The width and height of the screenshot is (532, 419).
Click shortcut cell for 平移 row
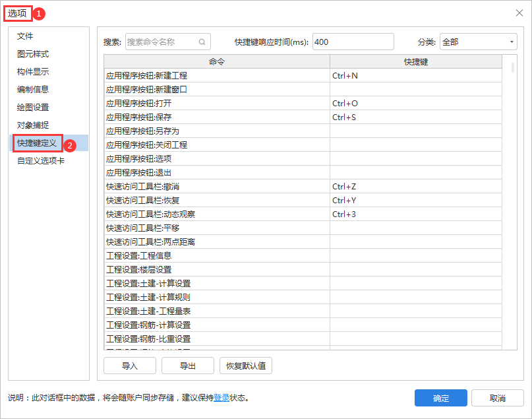[416, 228]
